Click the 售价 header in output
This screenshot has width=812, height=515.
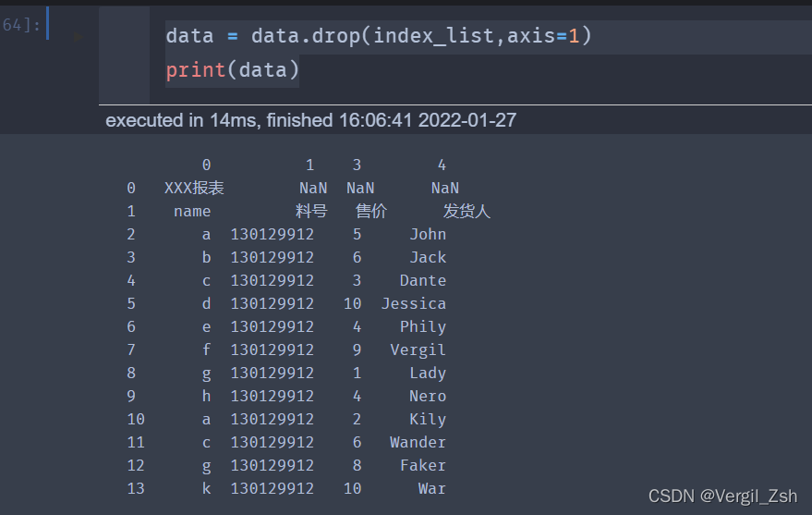pos(370,211)
